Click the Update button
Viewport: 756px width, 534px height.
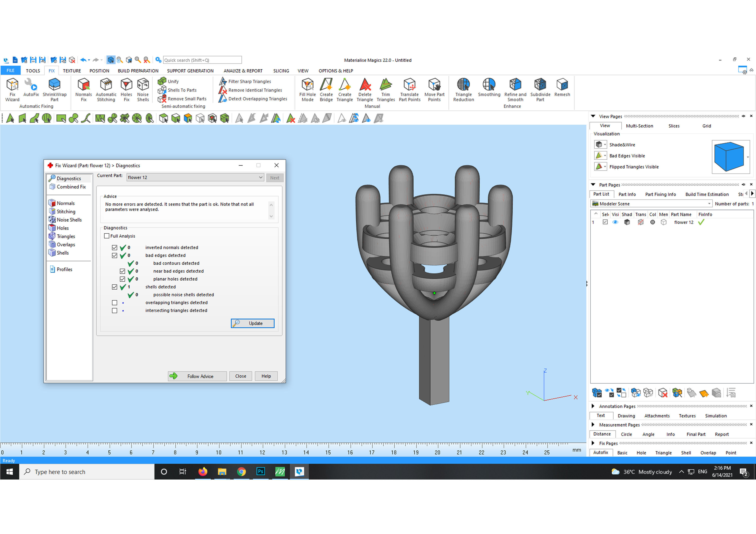253,323
